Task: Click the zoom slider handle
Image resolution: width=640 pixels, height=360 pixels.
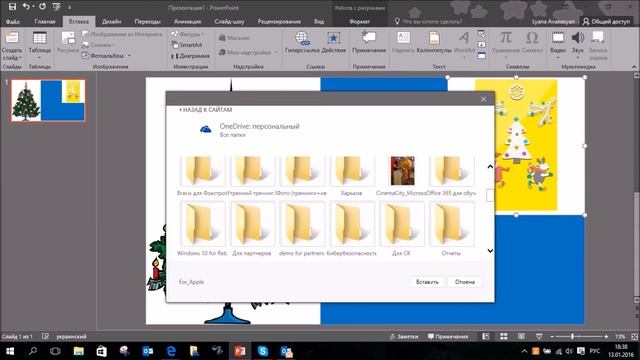Action: tap(572, 336)
